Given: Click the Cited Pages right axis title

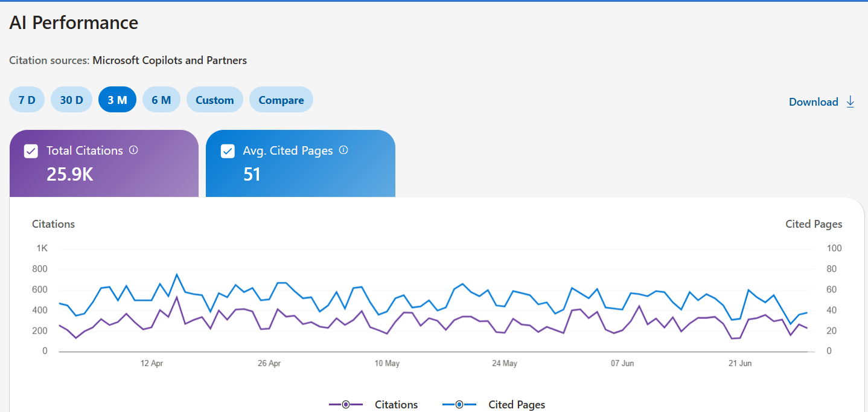Looking at the screenshot, I should pos(814,224).
